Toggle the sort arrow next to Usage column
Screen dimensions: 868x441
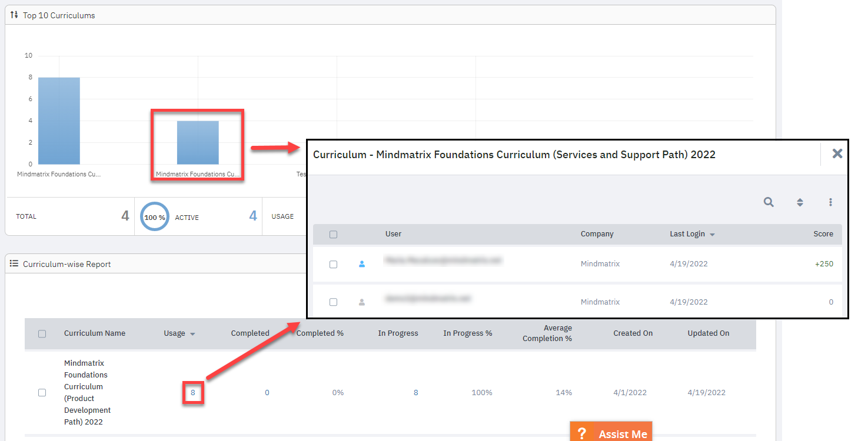coord(192,334)
